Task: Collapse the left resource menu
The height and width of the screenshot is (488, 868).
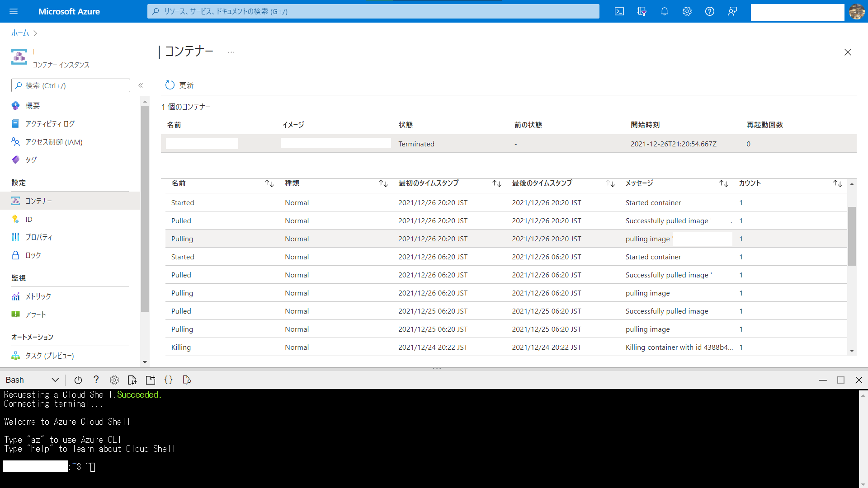Action: pyautogui.click(x=141, y=85)
